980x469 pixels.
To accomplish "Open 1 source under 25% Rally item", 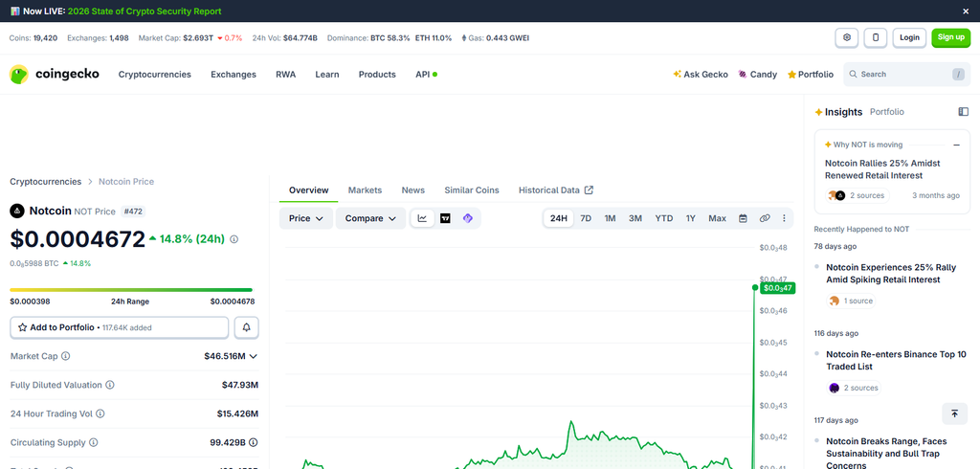I will [850, 301].
